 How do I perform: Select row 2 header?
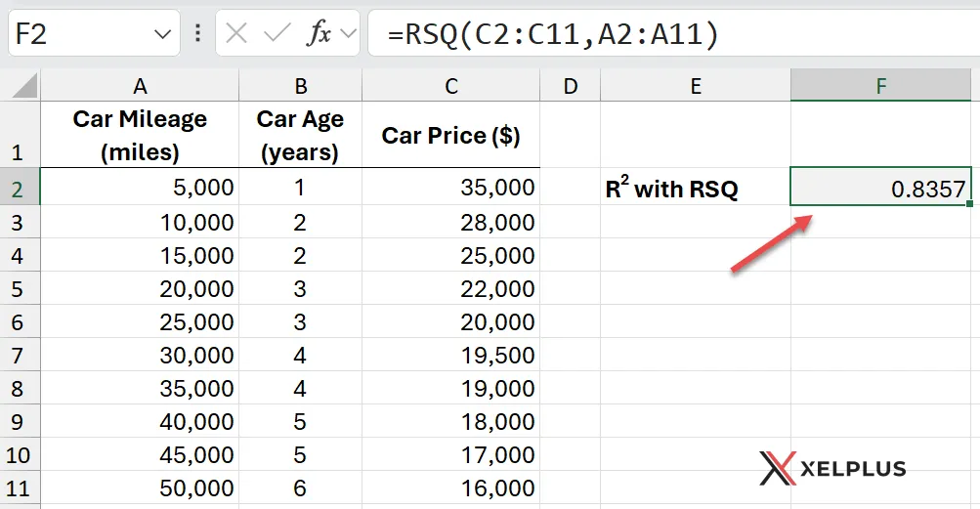click(20, 187)
